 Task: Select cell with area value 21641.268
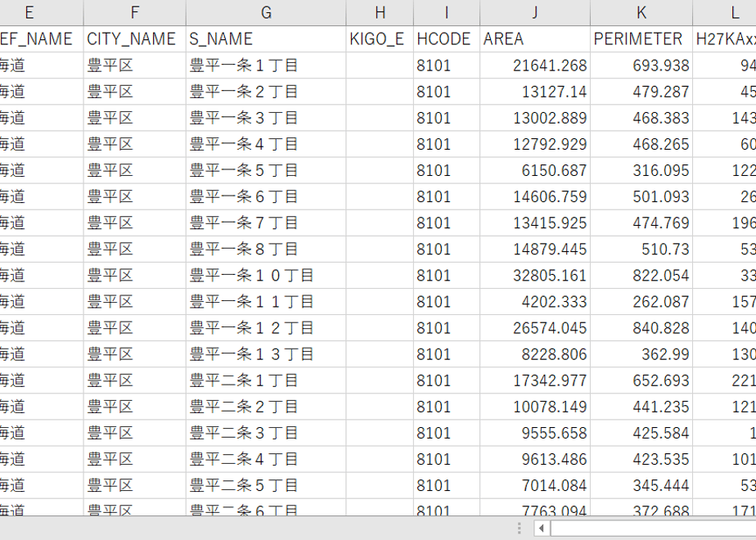click(535, 65)
